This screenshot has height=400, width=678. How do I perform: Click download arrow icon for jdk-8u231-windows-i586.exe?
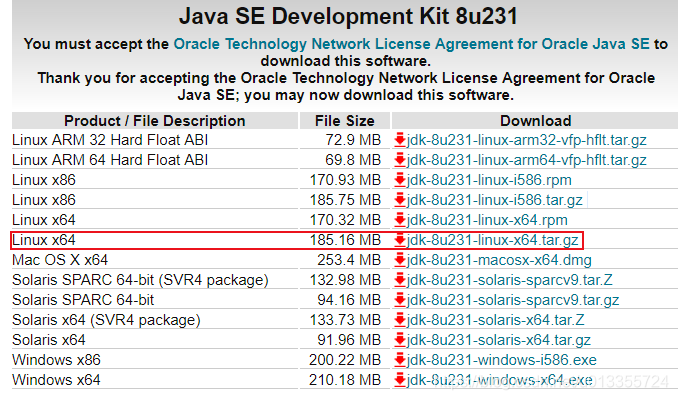tap(400, 360)
